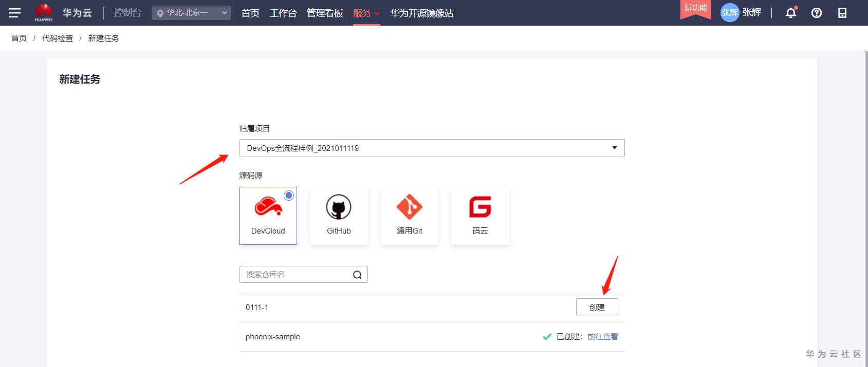
Task: Expand the 归属项目 dropdown
Action: (432, 148)
